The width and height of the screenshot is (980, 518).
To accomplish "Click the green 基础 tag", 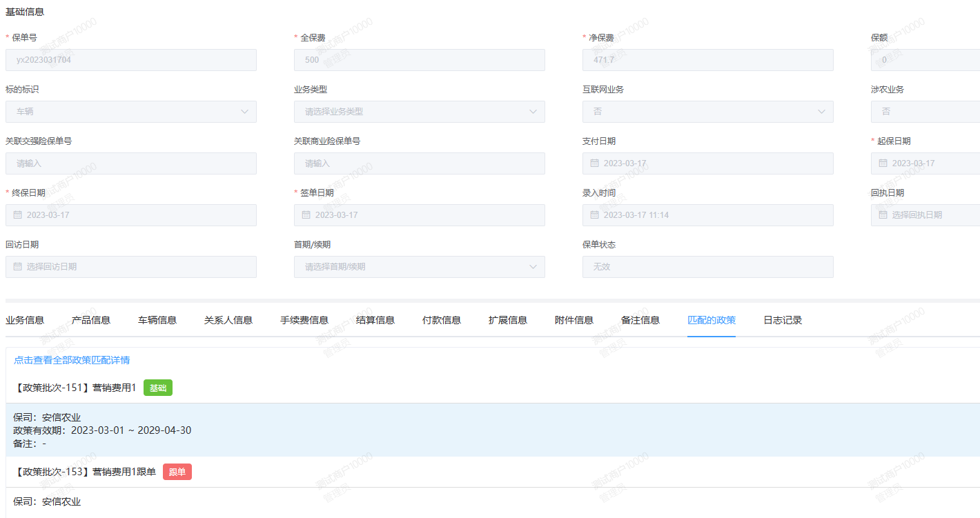I will 158,388.
